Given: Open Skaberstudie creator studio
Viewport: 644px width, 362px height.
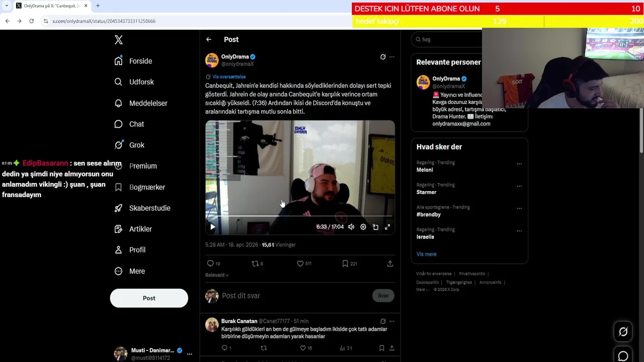Looking at the screenshot, I should 142,208.
